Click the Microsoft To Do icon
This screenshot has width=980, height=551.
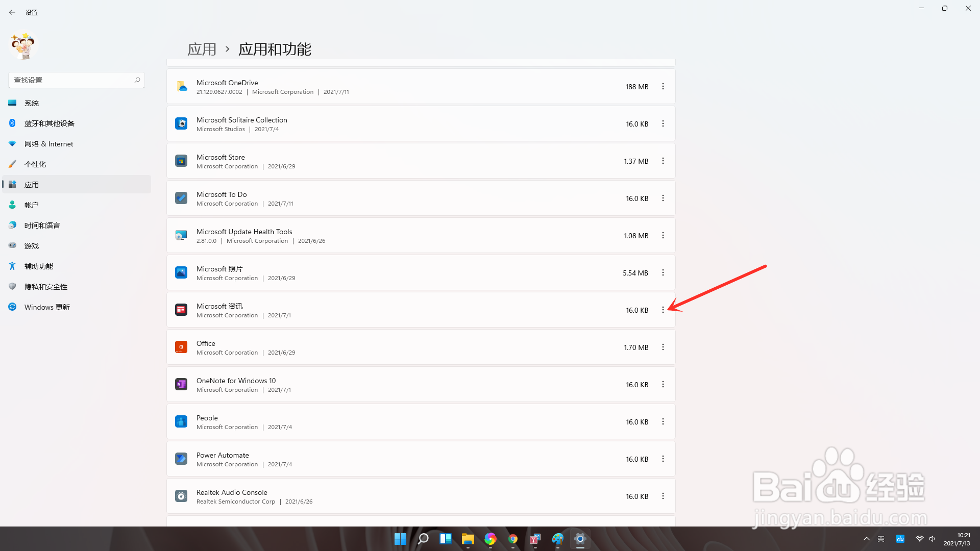pos(181,198)
